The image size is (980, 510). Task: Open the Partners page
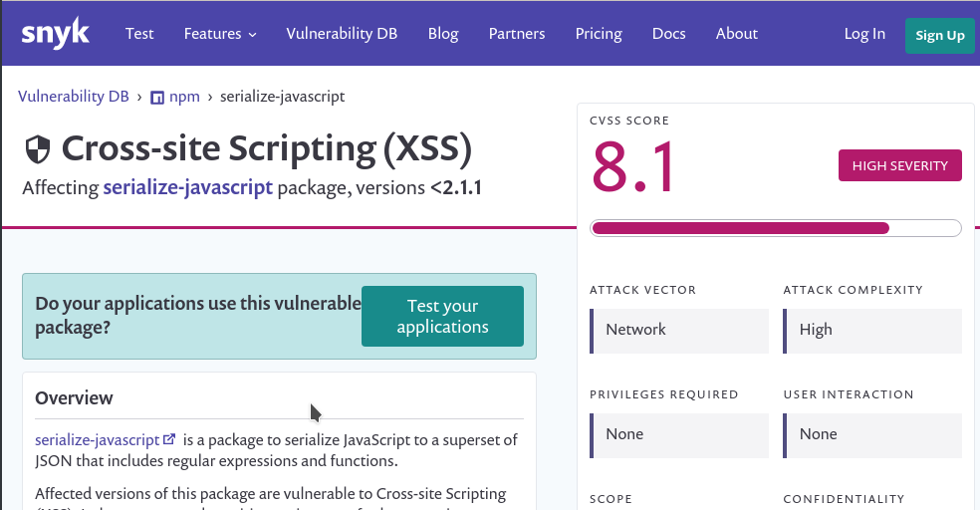[517, 34]
